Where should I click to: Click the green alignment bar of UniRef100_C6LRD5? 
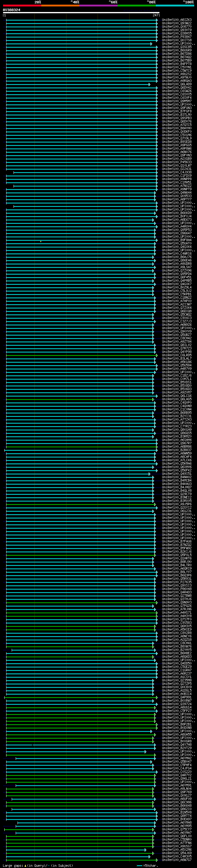point(82,355)
